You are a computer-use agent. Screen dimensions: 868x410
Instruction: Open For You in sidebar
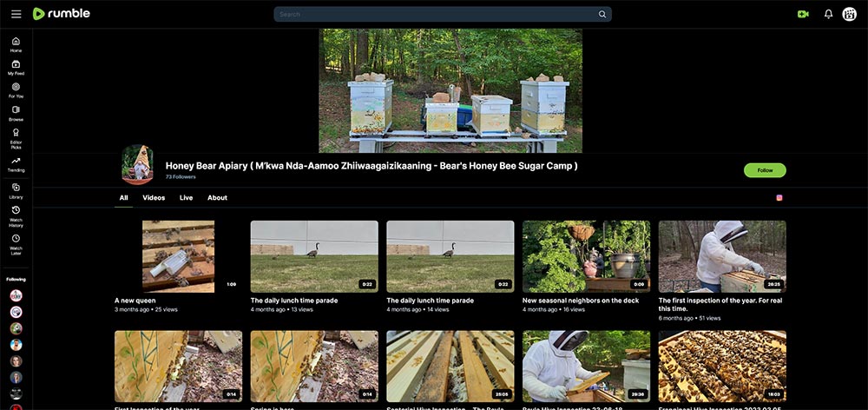(x=16, y=90)
